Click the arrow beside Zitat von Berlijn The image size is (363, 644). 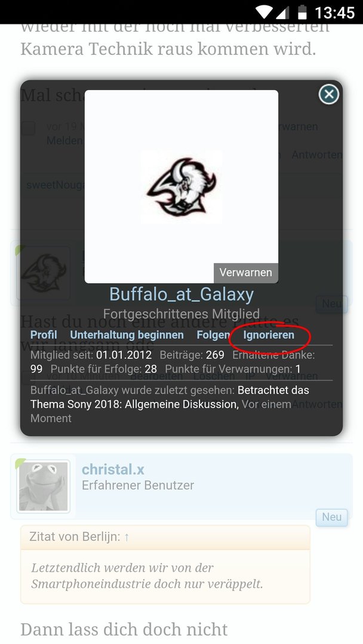tap(127, 537)
